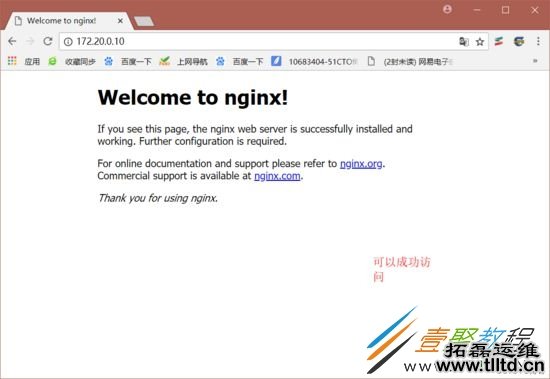Click the grayed forward navigation arrow

[30, 41]
